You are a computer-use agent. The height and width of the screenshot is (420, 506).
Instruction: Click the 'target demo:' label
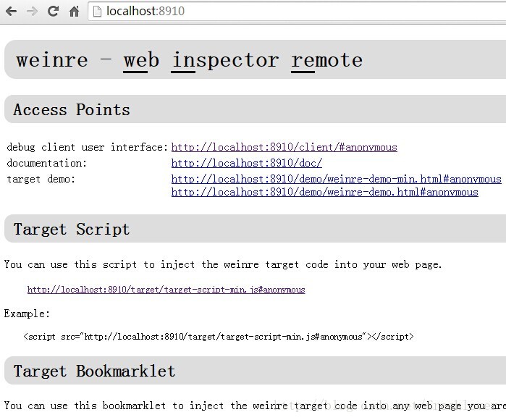(41, 179)
